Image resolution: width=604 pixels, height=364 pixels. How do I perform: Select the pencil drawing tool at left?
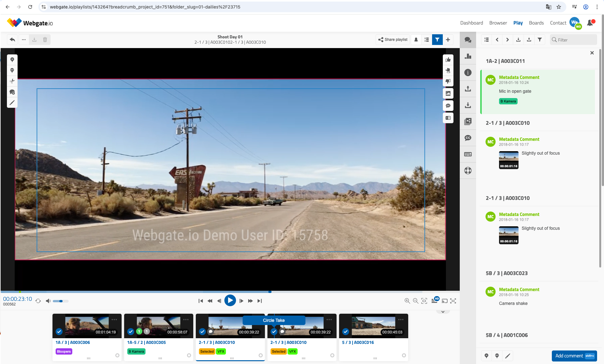[x=12, y=102]
